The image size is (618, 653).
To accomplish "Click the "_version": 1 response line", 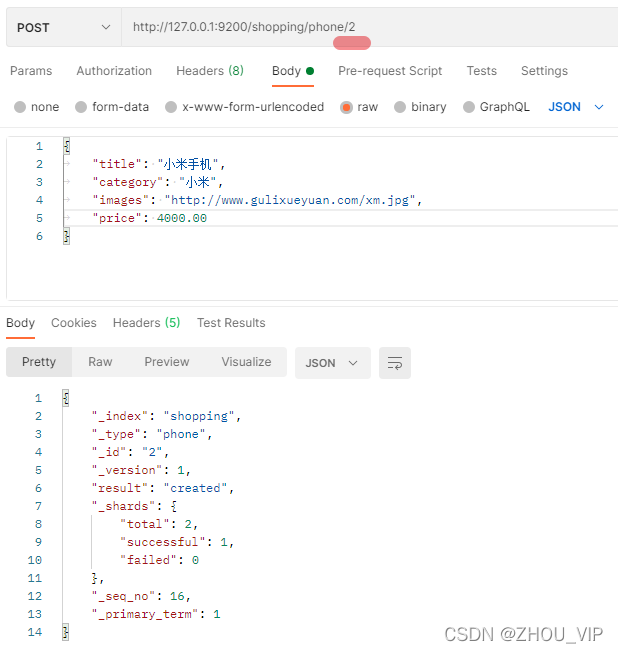I will tap(141, 470).
